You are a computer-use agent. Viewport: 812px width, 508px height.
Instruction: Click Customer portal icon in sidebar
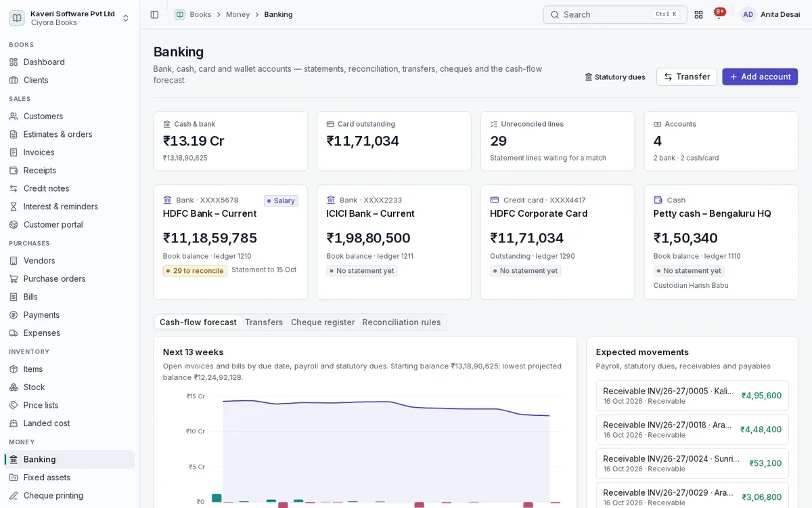(14, 224)
